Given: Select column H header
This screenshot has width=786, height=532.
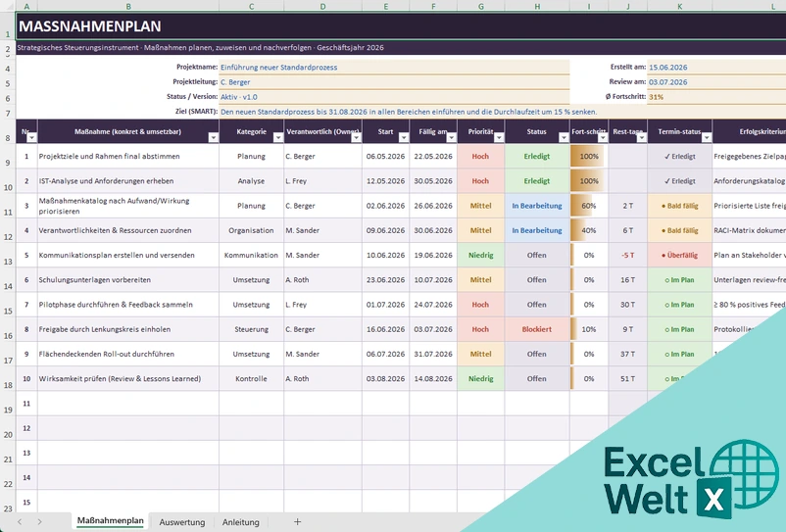Looking at the screenshot, I should 537,6.
